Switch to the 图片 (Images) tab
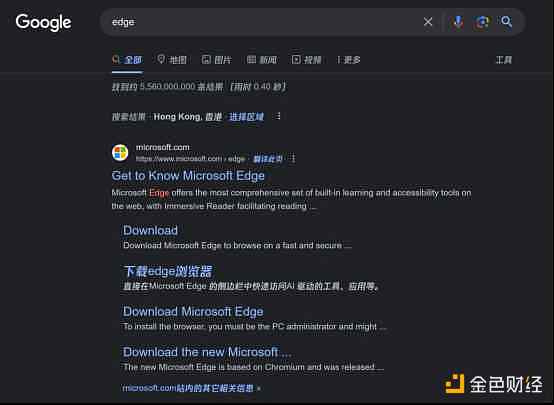This screenshot has height=405, width=554. click(x=216, y=60)
